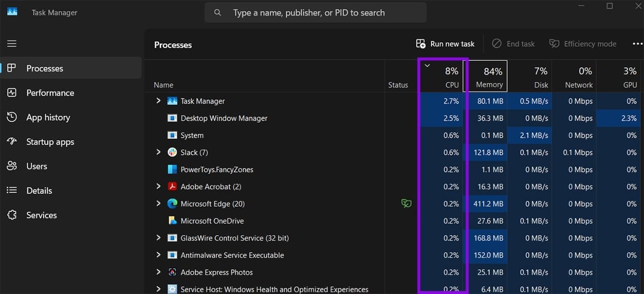Expand Antimalware Service Executable group
This screenshot has width=644, height=294.
click(x=158, y=254)
